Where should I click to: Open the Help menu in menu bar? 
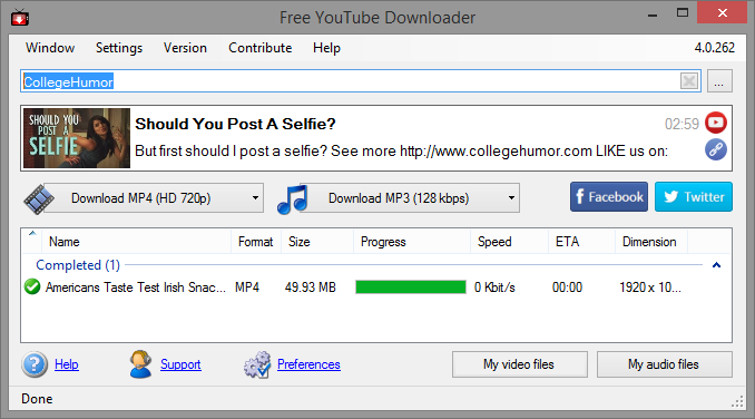pos(326,48)
